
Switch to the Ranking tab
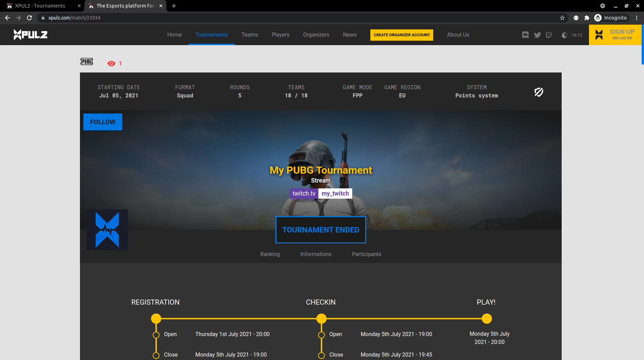pyautogui.click(x=270, y=254)
